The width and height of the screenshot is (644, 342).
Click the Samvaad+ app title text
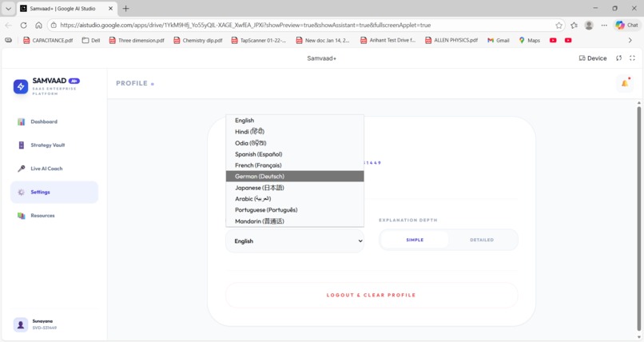[321, 58]
